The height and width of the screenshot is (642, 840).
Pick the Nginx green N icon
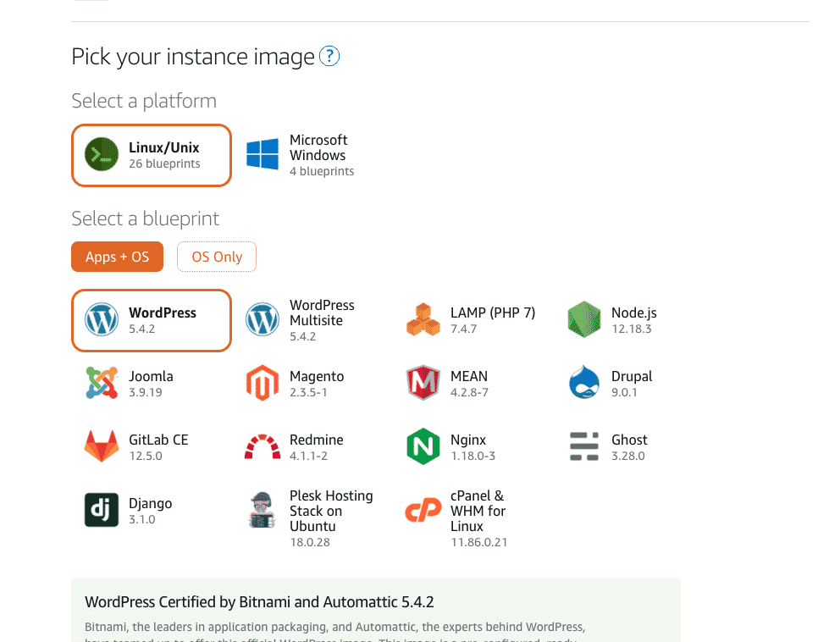(x=423, y=446)
